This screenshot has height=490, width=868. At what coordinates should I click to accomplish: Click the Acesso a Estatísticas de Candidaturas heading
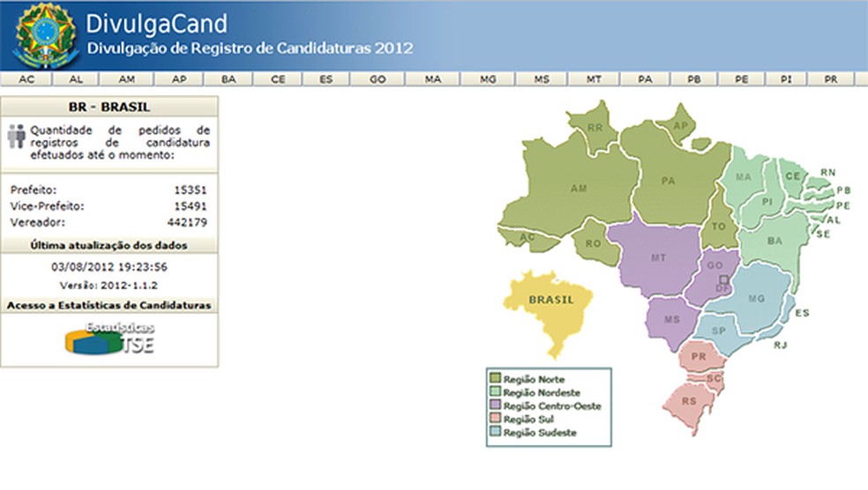tap(109, 305)
